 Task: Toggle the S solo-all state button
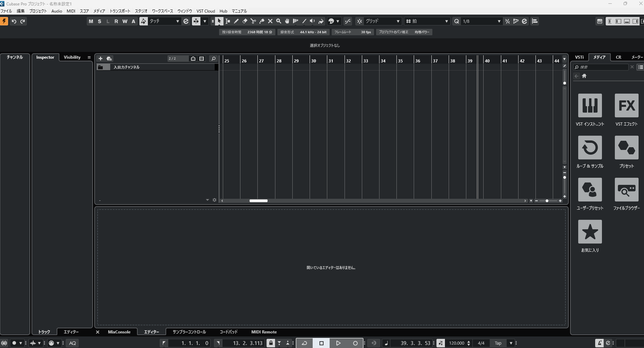point(99,21)
